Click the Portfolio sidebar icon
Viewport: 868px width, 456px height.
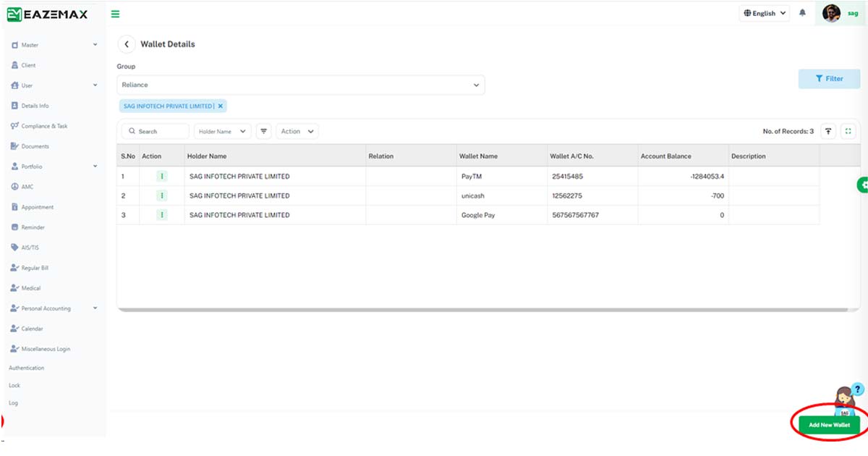[x=14, y=166]
